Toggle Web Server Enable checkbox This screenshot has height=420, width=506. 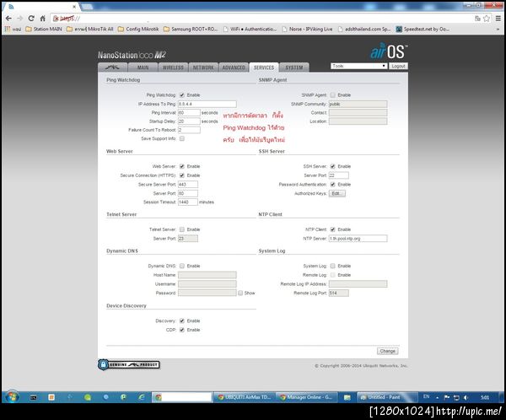tap(182, 166)
